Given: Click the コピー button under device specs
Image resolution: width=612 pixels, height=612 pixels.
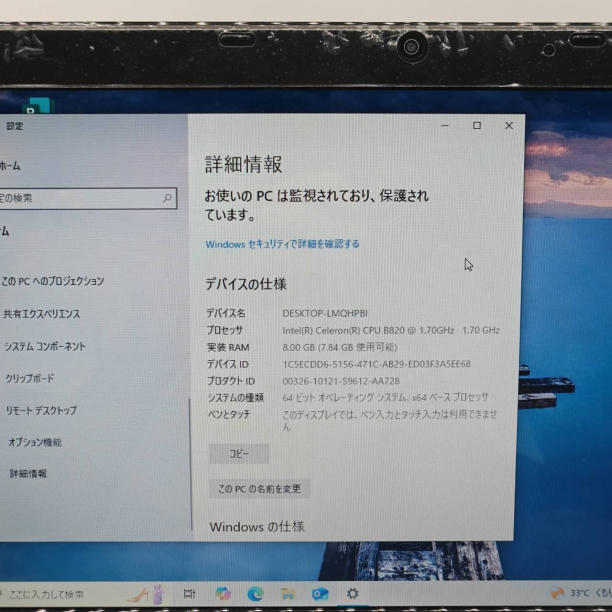Looking at the screenshot, I should 238,454.
